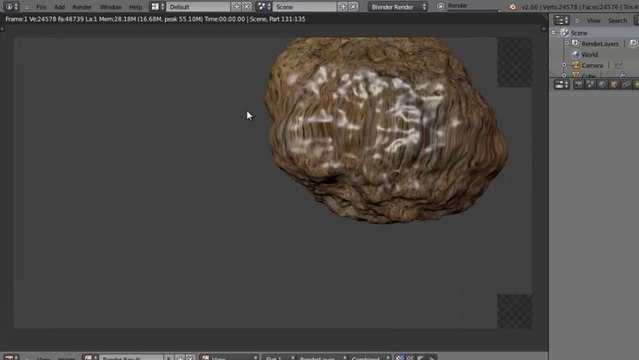Open the Slot 1 render slot dropdown
The height and width of the screenshot is (360, 639).
tap(278, 358)
